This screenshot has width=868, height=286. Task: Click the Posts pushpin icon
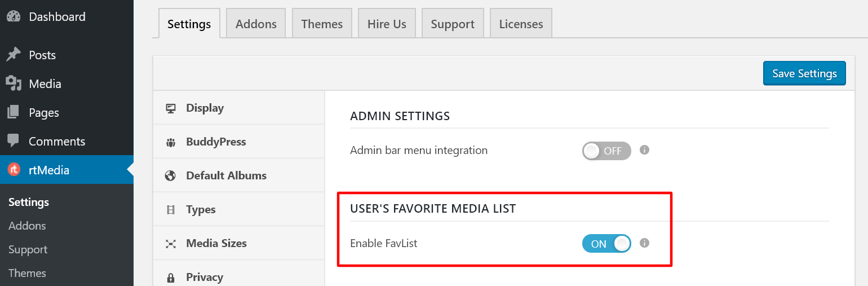pos(14,55)
